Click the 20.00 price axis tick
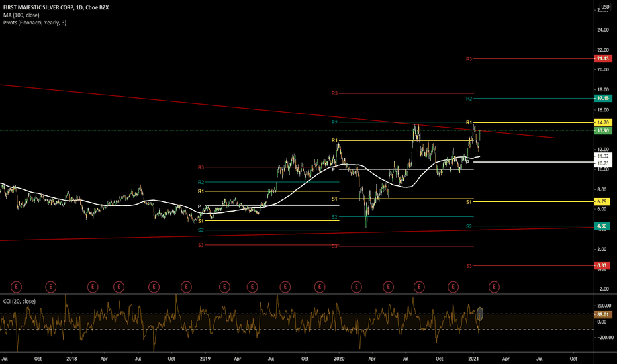 point(603,69)
